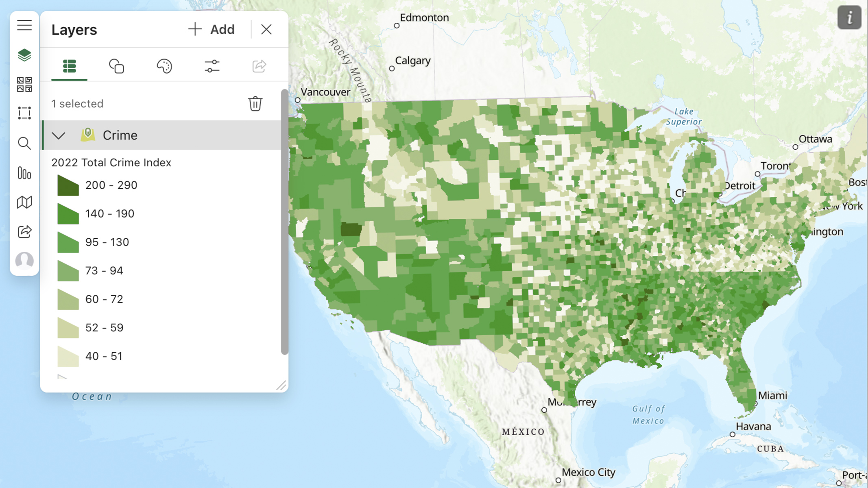This screenshot has width=868, height=488.
Task: Select the Crime layer row
Action: 163,135
